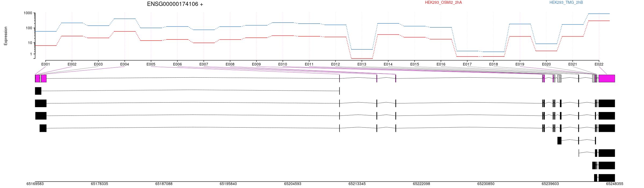This screenshot has height=188, width=644.
Task: Click genomic coordinate 65239603
Action: (550, 184)
